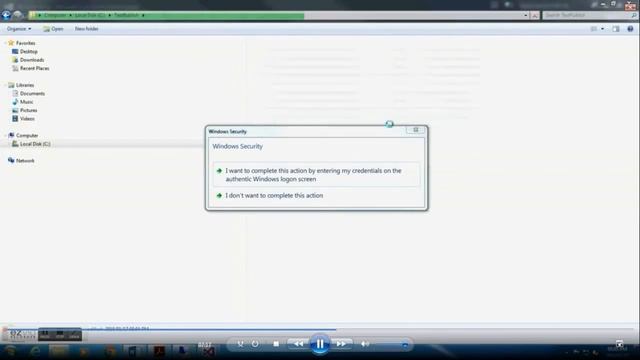The height and width of the screenshot is (360, 640).
Task: Toggle shuffle in the media player
Action: tap(240, 344)
